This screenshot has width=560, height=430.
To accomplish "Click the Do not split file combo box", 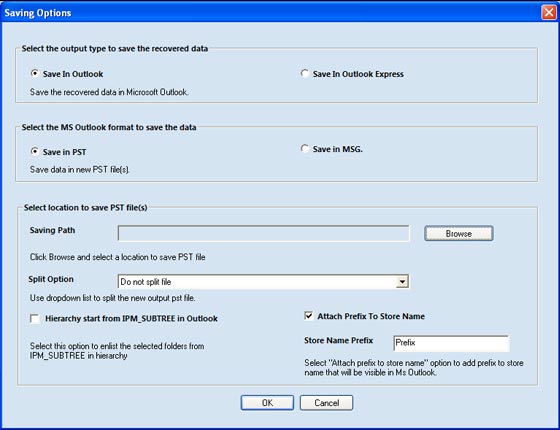I will (264, 282).
